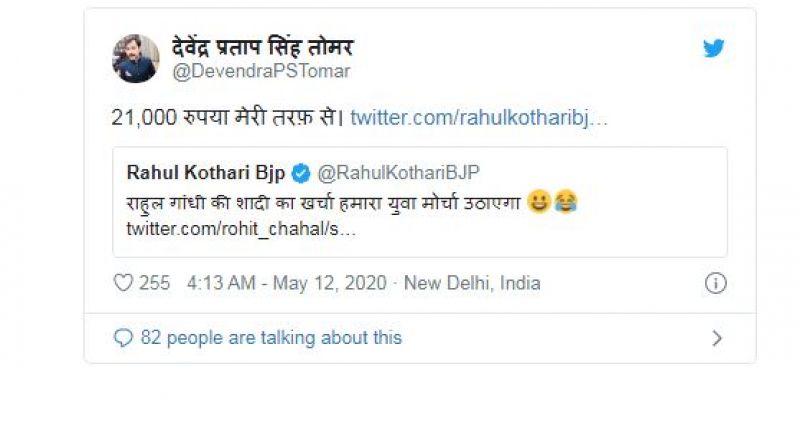Follow the twitter.com/rahulkotharibj… link
Image resolution: width=800 pixels, height=430 pixels.
coord(479,117)
